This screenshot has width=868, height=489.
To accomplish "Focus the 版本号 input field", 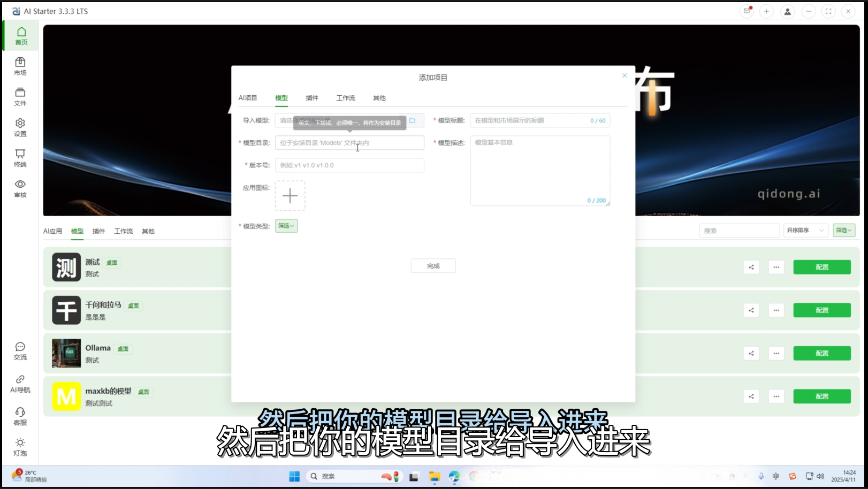I will click(349, 165).
